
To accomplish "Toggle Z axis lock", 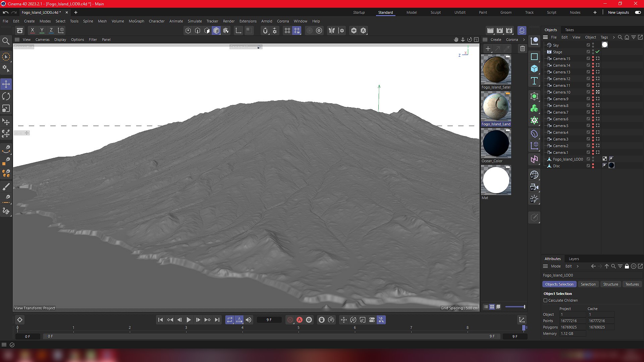I will click(x=51, y=31).
